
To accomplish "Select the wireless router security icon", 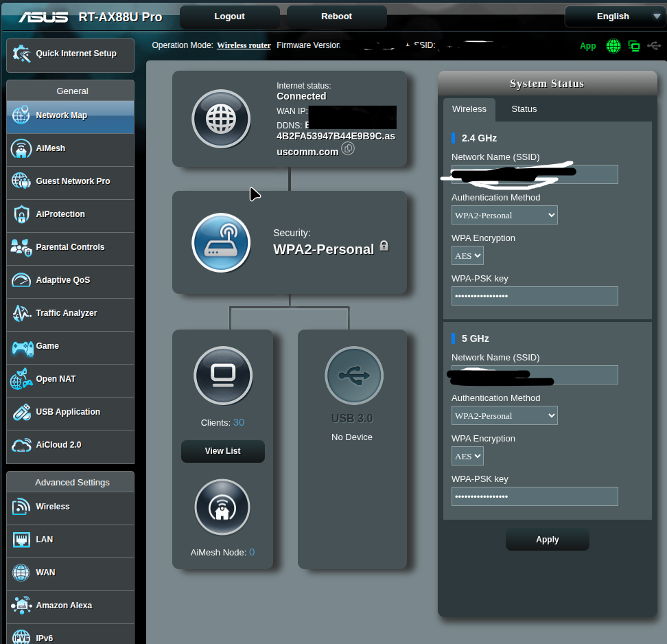I will point(221,242).
